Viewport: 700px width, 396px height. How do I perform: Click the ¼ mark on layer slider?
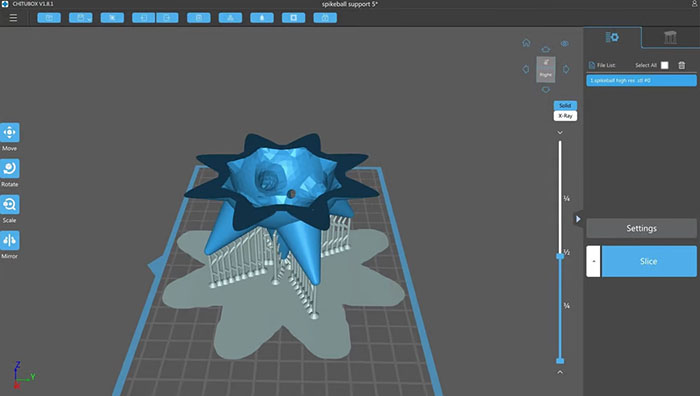coord(567,198)
